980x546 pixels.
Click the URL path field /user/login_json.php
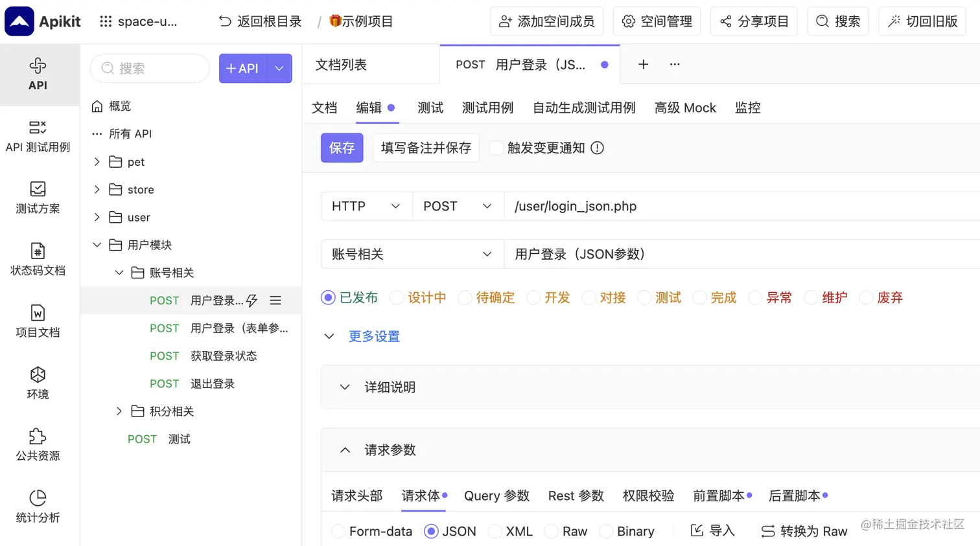pyautogui.click(x=742, y=206)
